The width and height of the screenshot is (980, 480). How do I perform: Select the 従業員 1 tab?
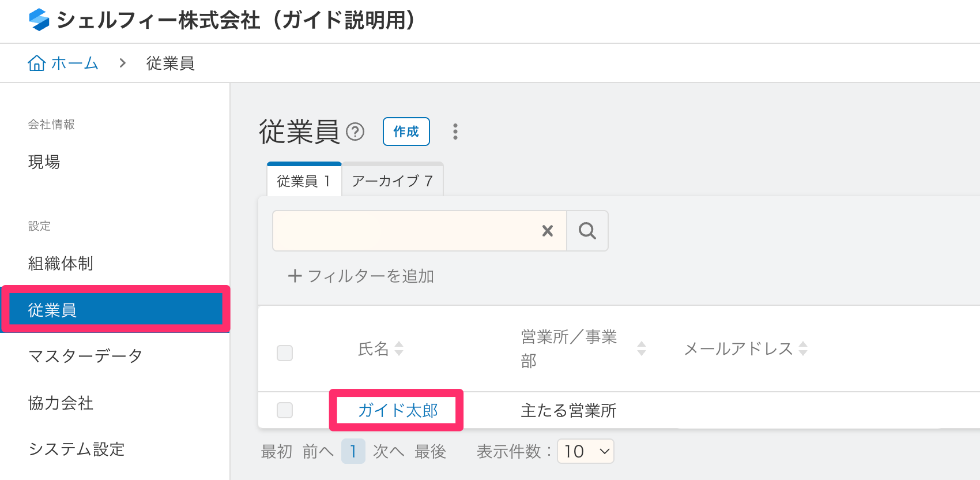304,180
